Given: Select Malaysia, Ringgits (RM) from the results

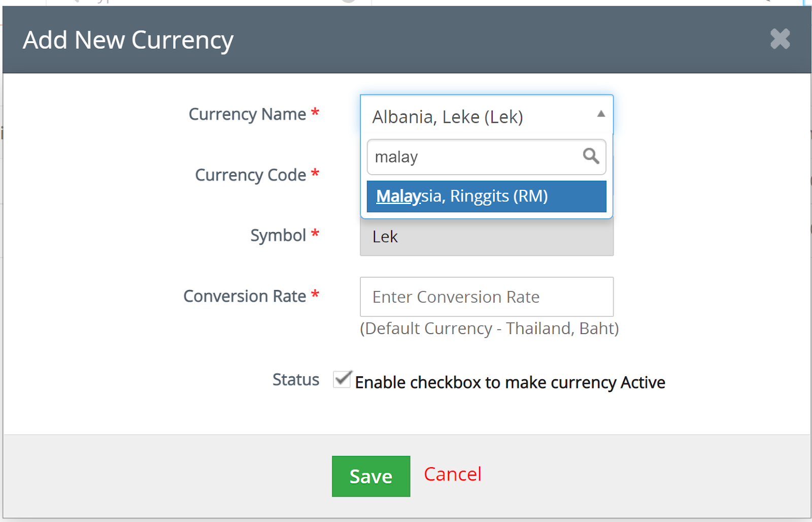Looking at the screenshot, I should click(x=486, y=196).
